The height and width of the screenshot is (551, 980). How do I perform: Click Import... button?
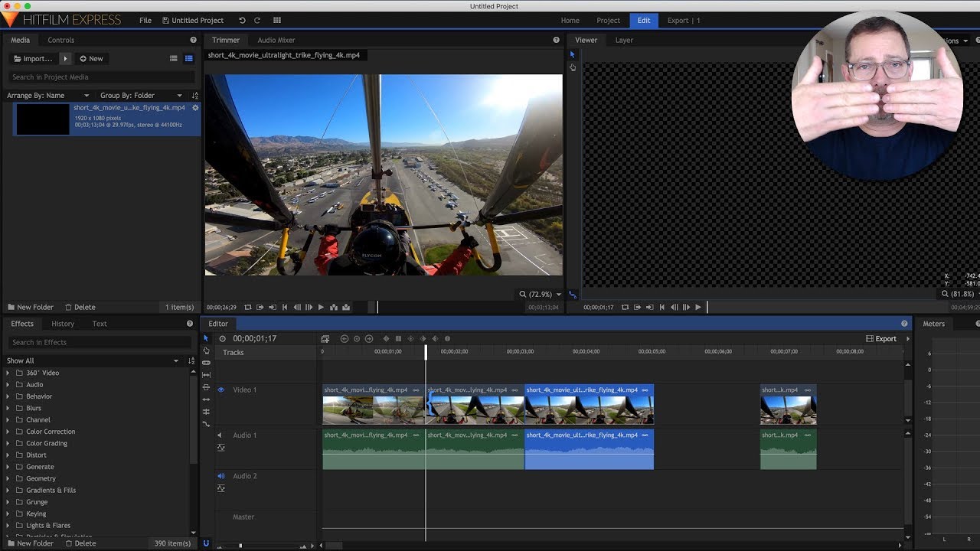click(33, 58)
